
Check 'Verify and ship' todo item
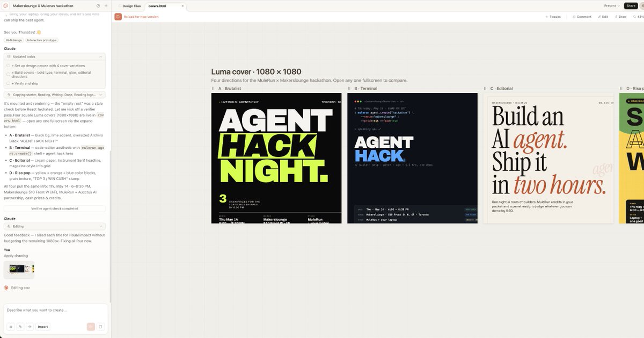tap(9, 83)
